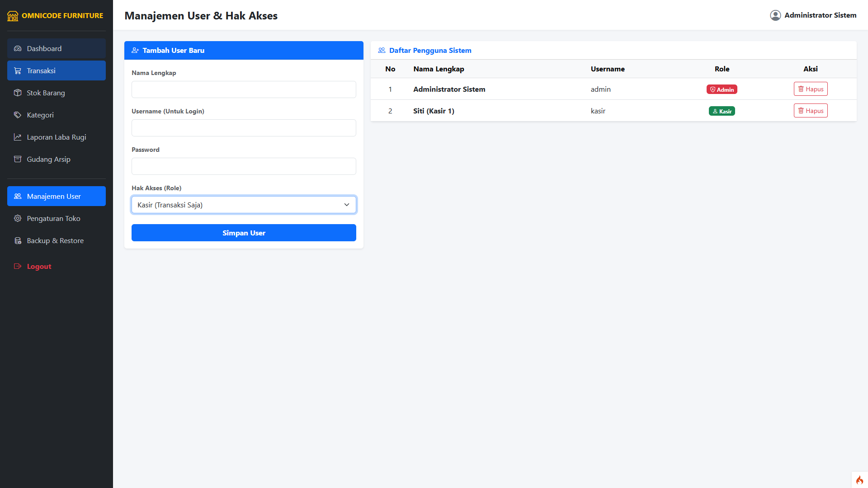This screenshot has height=488, width=868.
Task: Click the Omnicode Furniture store logo icon
Action: point(13,16)
